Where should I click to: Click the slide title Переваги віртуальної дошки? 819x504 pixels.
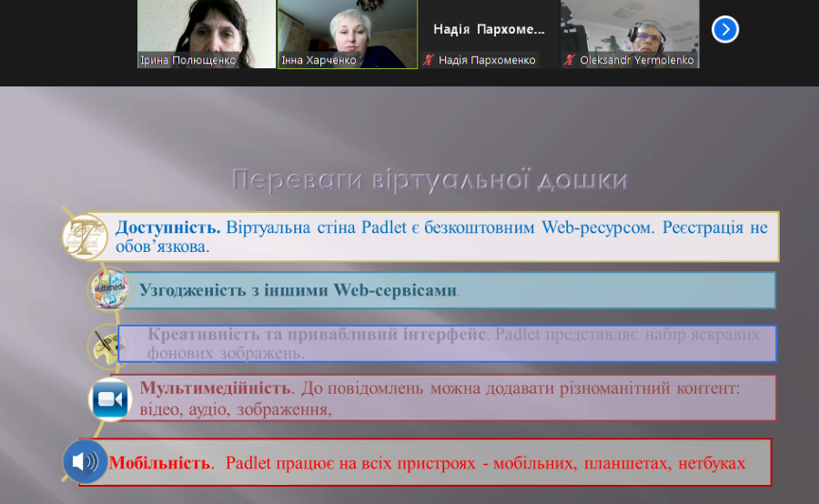429,180
